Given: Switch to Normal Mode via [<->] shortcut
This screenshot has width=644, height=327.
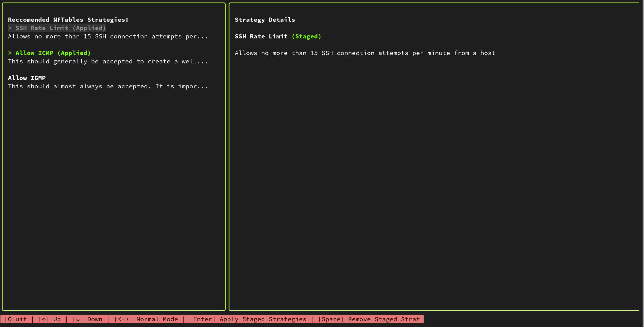Looking at the screenshot, I should pos(146,319).
